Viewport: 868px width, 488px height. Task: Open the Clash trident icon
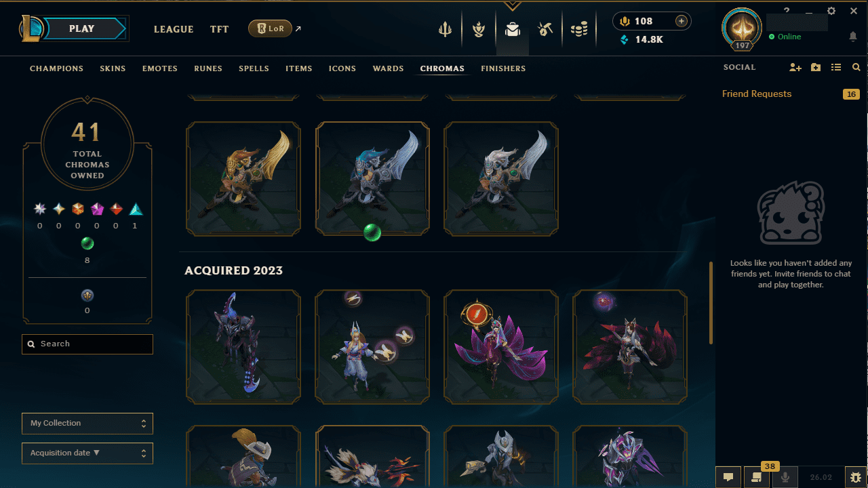pyautogui.click(x=446, y=29)
